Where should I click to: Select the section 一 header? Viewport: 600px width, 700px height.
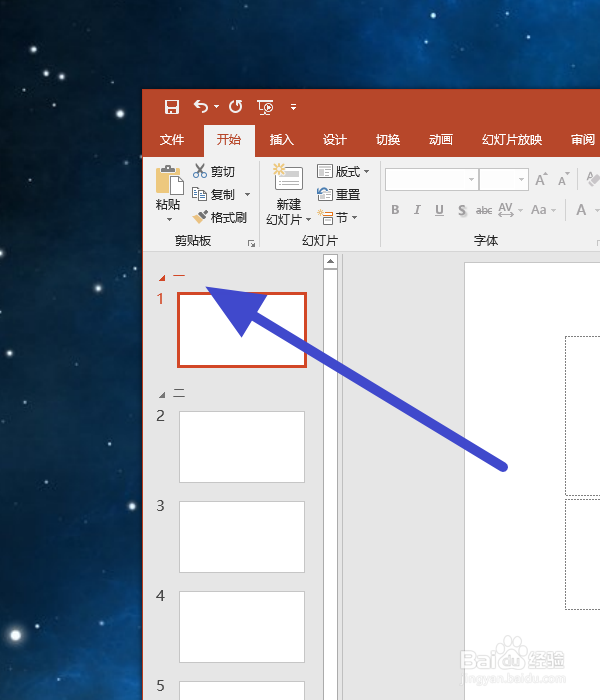(179, 276)
